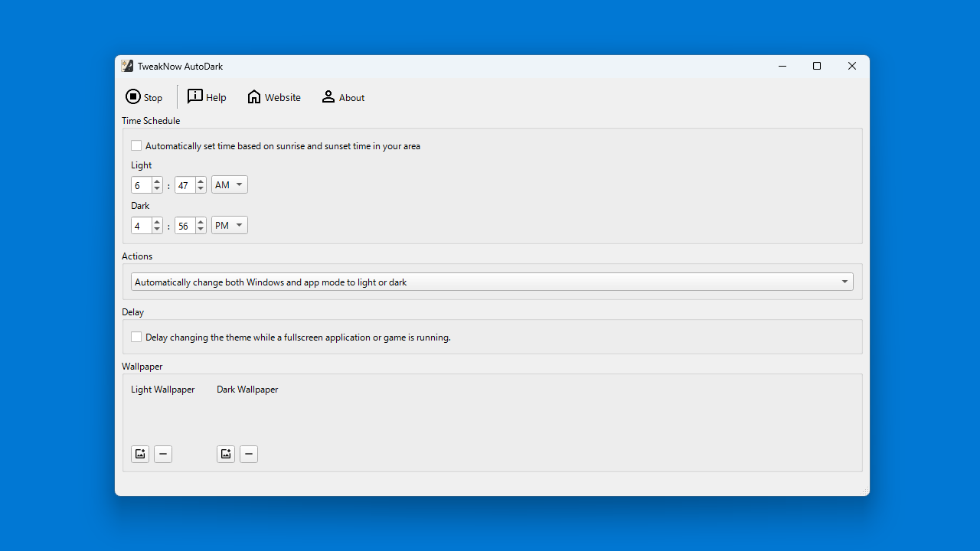980x551 pixels.
Task: Increase the Light minute value
Action: tap(201, 181)
